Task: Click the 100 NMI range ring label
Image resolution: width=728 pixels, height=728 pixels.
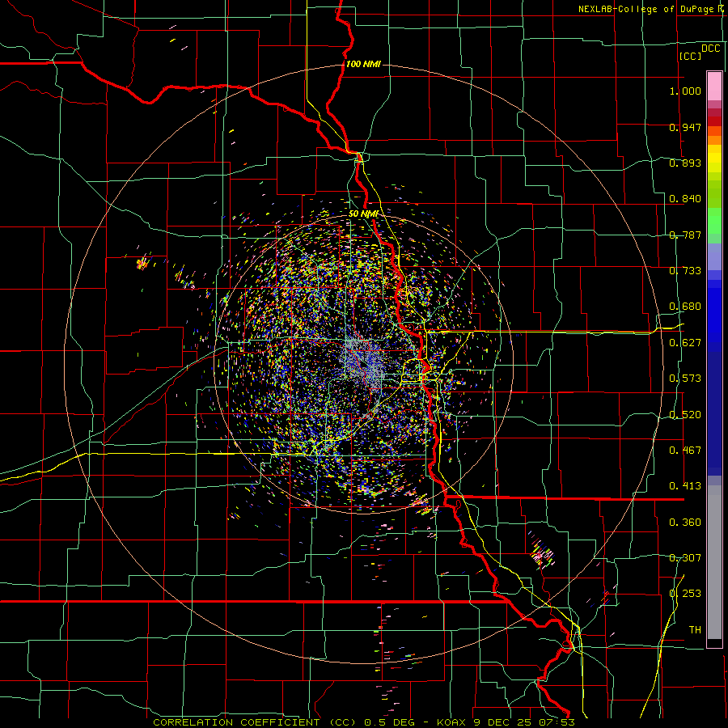Action: click(x=363, y=64)
